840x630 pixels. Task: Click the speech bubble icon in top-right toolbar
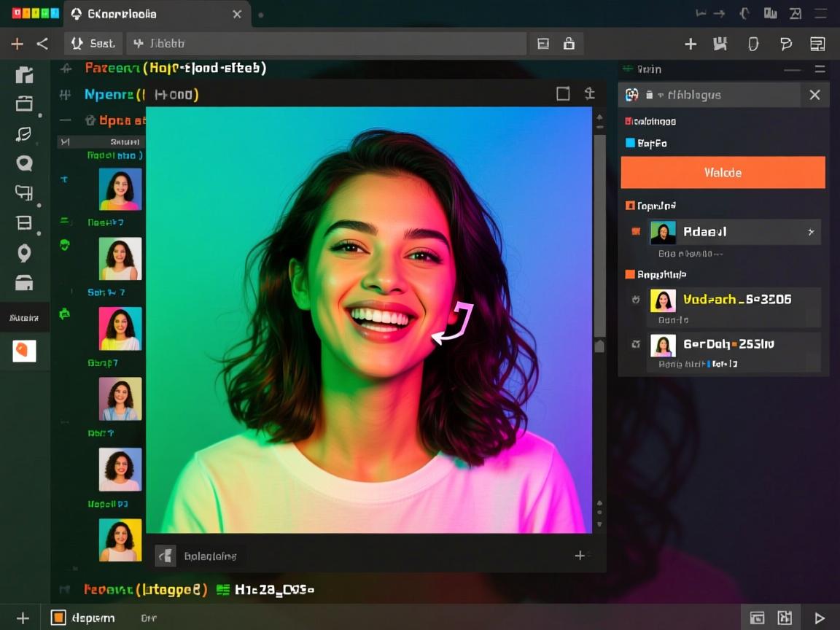785,44
